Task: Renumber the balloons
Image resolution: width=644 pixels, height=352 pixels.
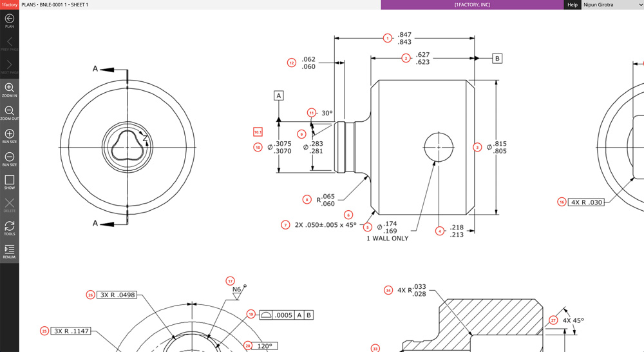Action: [x=10, y=251]
